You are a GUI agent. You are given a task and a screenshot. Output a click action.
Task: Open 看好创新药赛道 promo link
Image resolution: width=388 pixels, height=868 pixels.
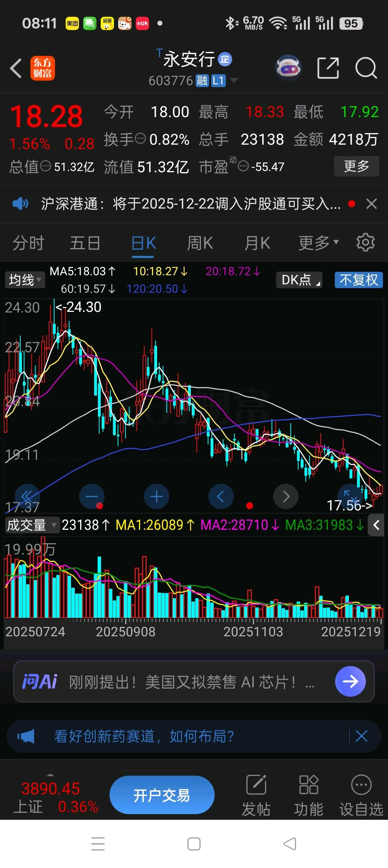[x=144, y=736]
